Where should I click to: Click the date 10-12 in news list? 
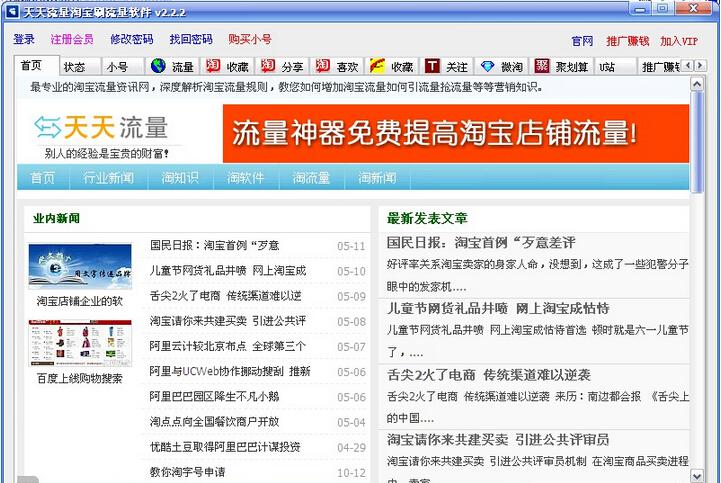tap(351, 473)
